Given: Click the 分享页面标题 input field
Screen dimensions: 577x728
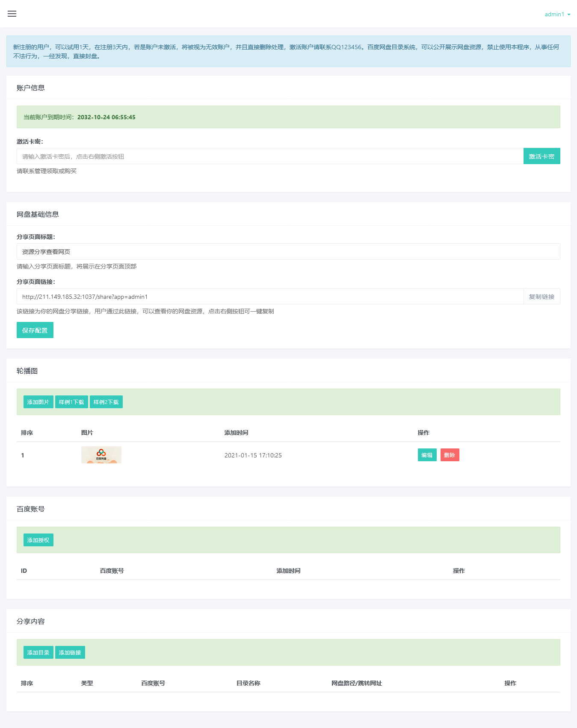Looking at the screenshot, I should coord(288,251).
